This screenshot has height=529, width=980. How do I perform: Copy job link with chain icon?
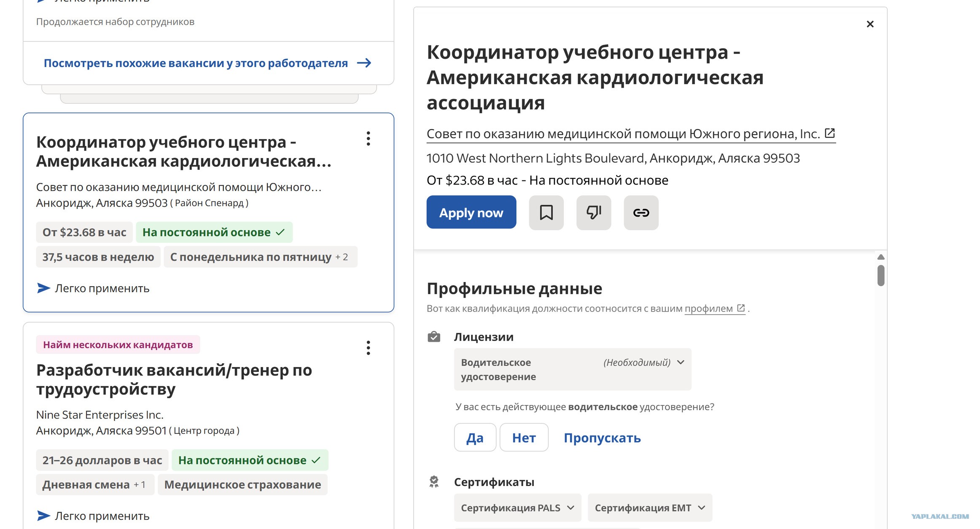click(x=641, y=212)
